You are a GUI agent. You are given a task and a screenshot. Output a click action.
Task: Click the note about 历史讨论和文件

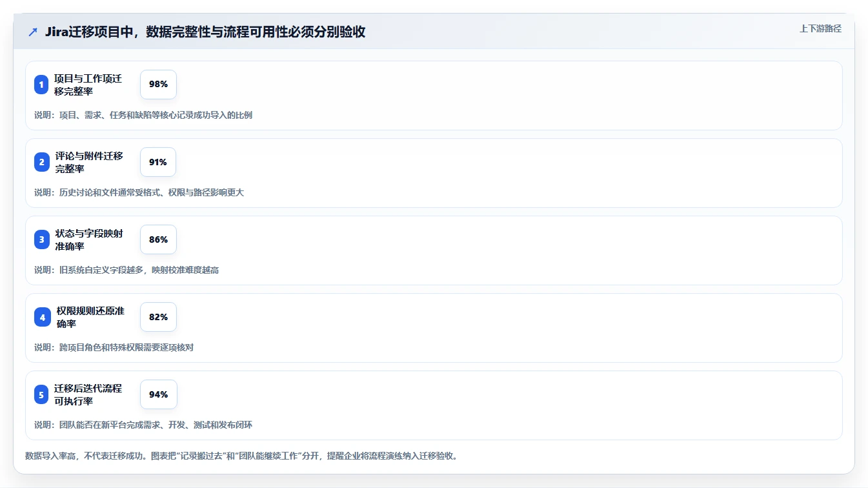click(139, 192)
